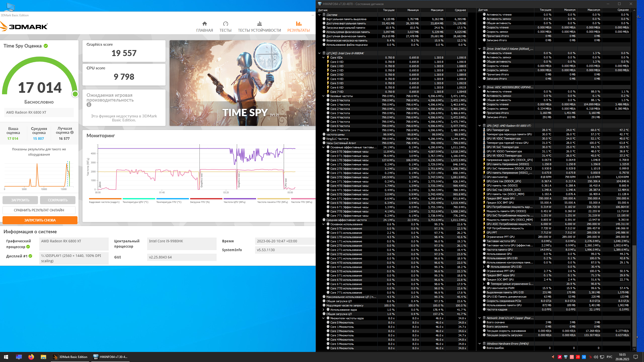Click the СОХРАНИТЬ button

point(58,200)
